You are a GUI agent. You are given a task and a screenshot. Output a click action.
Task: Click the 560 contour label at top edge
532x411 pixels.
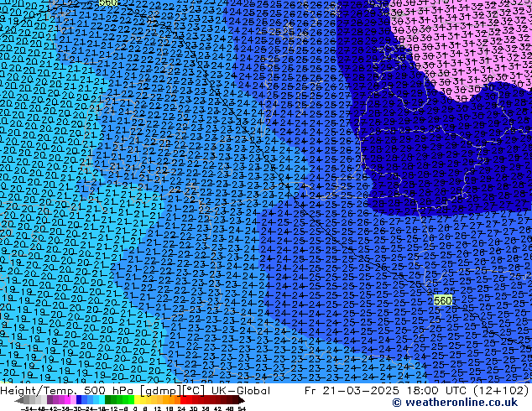tap(108, 3)
